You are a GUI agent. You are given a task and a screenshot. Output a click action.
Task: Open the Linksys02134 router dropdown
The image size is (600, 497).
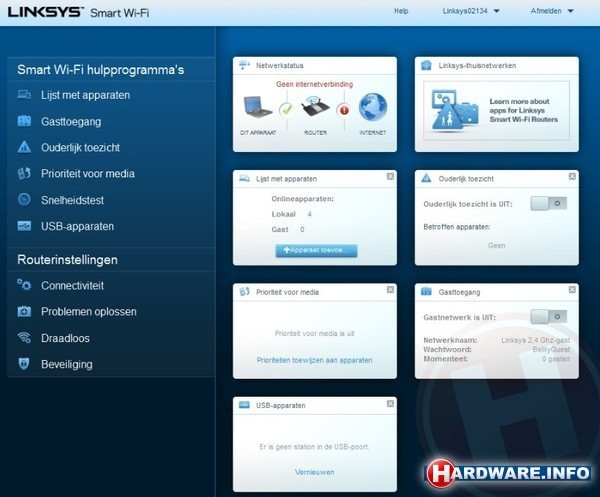click(471, 11)
